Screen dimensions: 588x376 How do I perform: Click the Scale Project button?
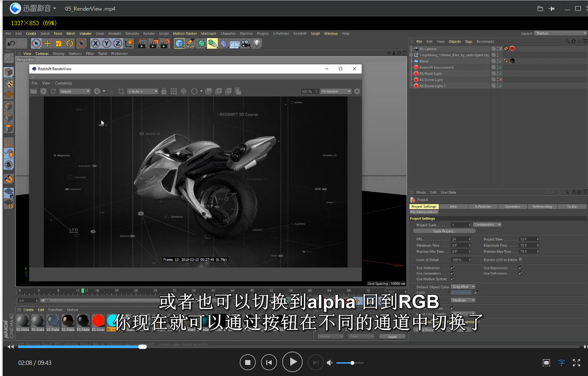coord(444,231)
